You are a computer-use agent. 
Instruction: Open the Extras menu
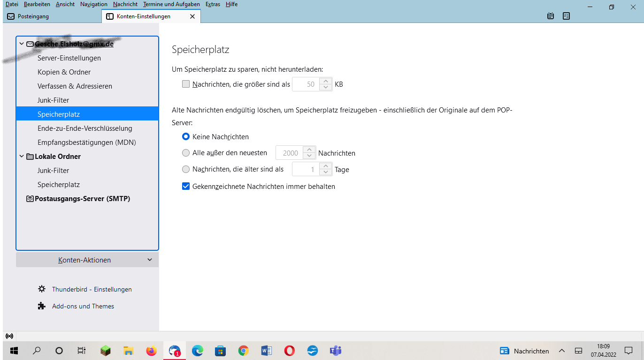213,4
